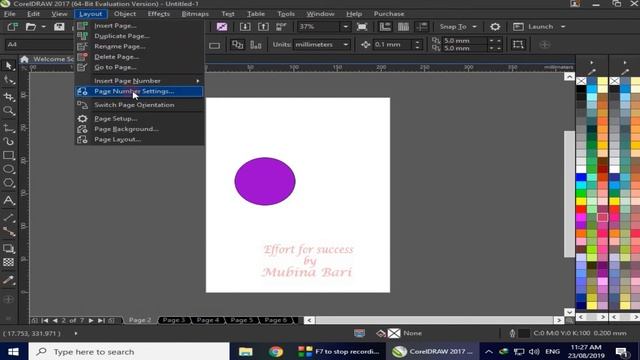Screen dimensions: 640x360
Task: Select the Transparency tool
Action: 9,262
